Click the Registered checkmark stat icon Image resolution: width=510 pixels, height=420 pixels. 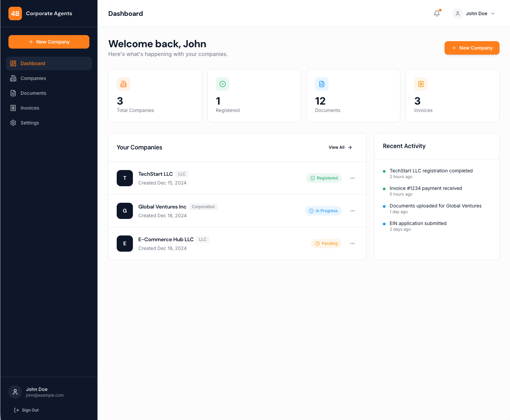tap(223, 84)
